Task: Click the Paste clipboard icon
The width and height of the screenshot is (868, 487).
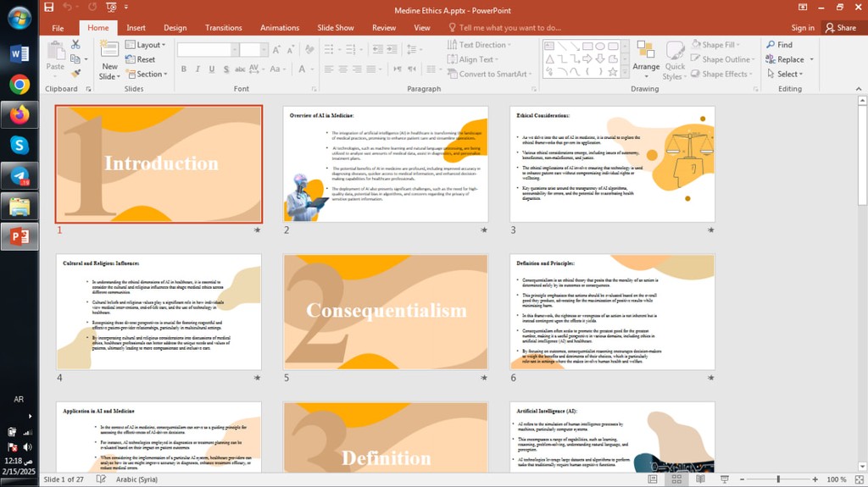Action: [55, 51]
